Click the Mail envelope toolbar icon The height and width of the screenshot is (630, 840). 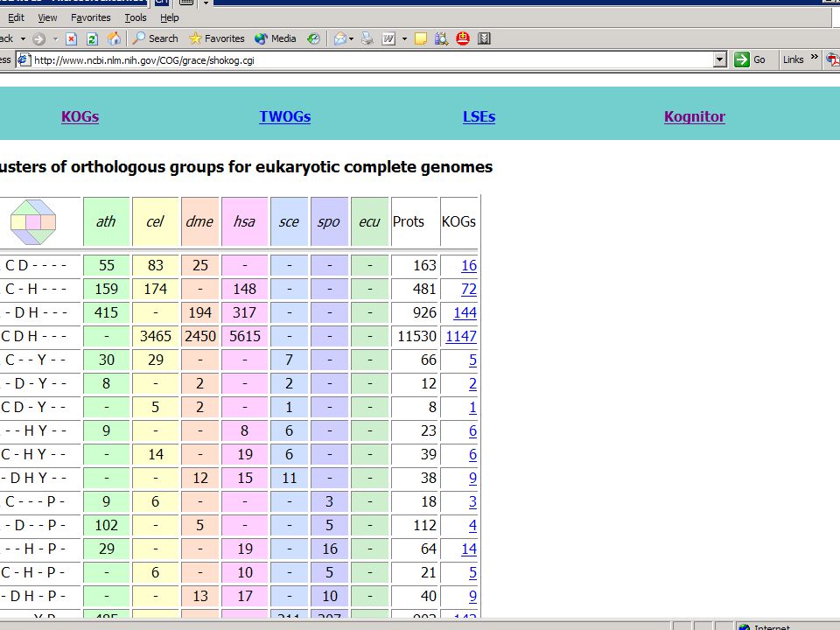(x=339, y=38)
